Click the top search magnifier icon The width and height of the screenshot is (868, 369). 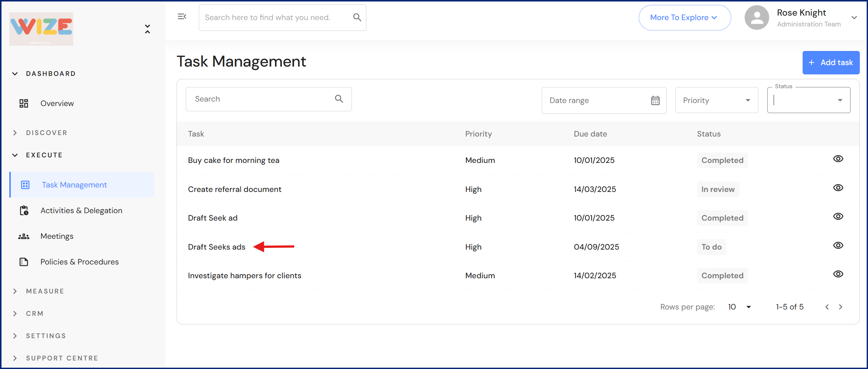357,17
